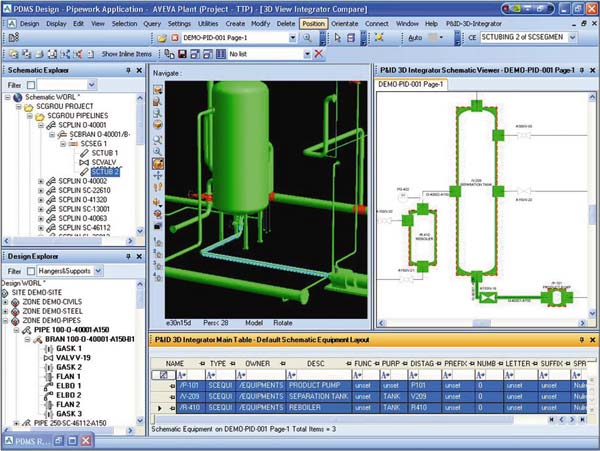Collapse the SCPLIN 0-40001 tree node
This screenshot has height=451, width=600.
coord(41,125)
